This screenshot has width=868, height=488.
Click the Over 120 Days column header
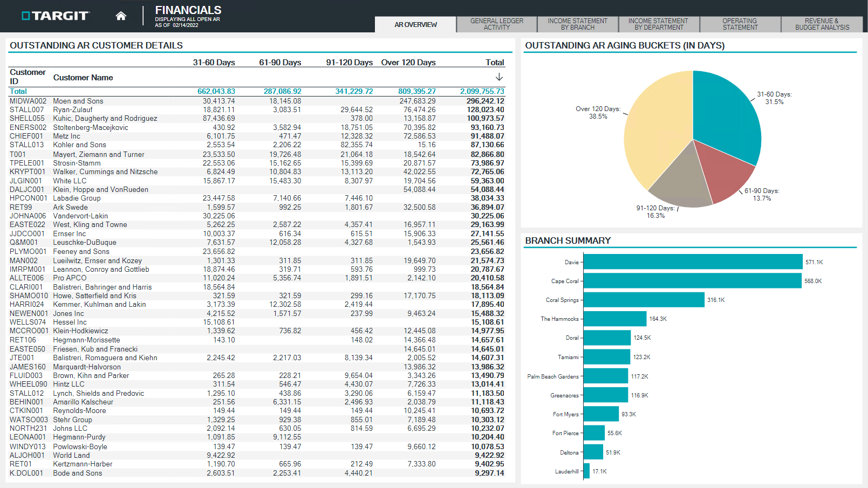click(408, 63)
